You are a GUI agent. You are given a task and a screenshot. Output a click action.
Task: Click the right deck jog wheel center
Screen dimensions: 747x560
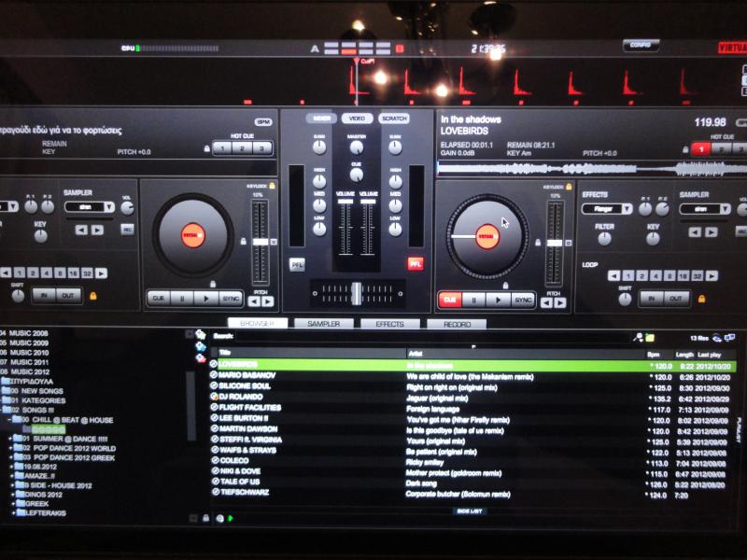pos(486,236)
